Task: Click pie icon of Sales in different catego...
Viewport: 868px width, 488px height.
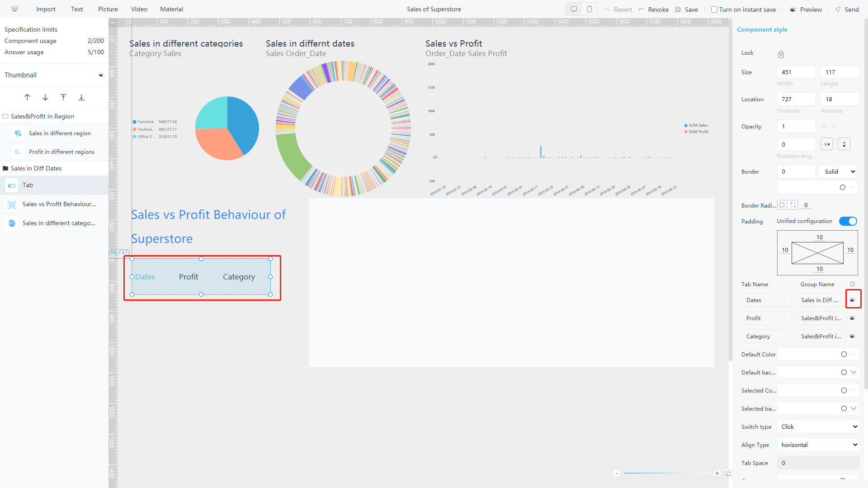Action: [12, 223]
